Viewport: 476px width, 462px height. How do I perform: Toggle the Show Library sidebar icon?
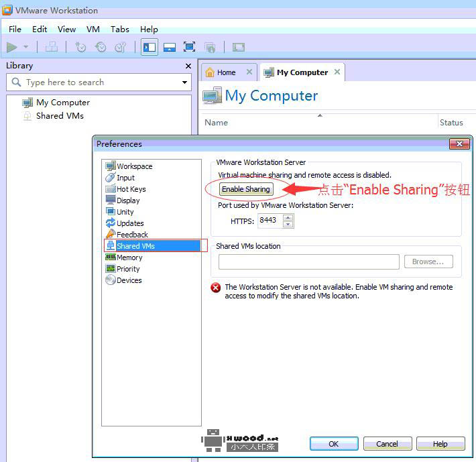pos(150,48)
